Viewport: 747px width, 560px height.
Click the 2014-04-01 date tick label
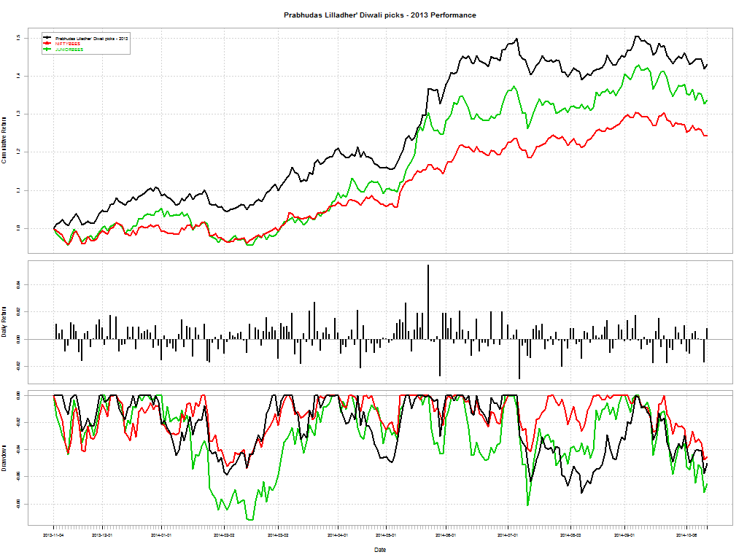[x=338, y=535]
